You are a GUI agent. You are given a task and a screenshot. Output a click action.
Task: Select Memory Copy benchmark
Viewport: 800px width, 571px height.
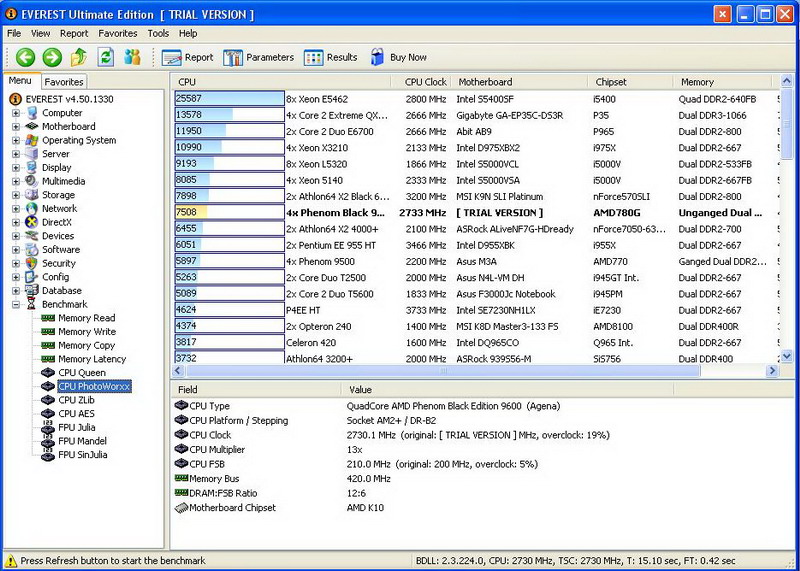pos(86,345)
